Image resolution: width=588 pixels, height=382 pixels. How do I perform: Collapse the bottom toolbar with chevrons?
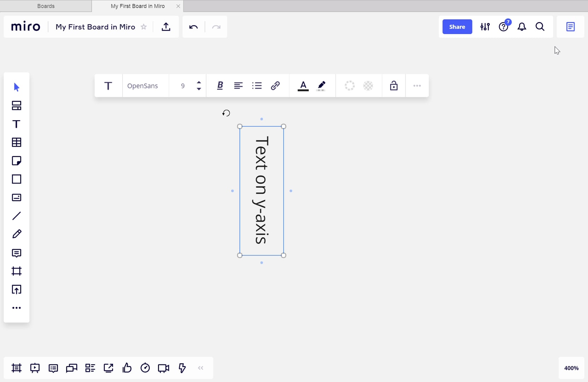point(201,368)
